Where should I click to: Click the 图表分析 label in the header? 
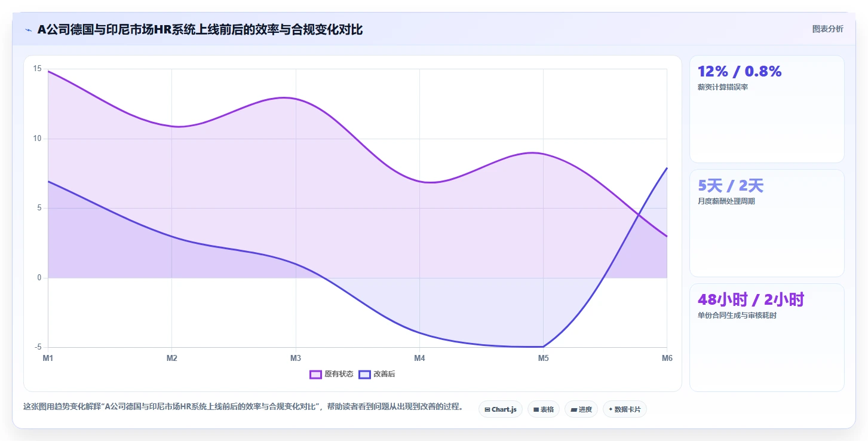point(827,29)
